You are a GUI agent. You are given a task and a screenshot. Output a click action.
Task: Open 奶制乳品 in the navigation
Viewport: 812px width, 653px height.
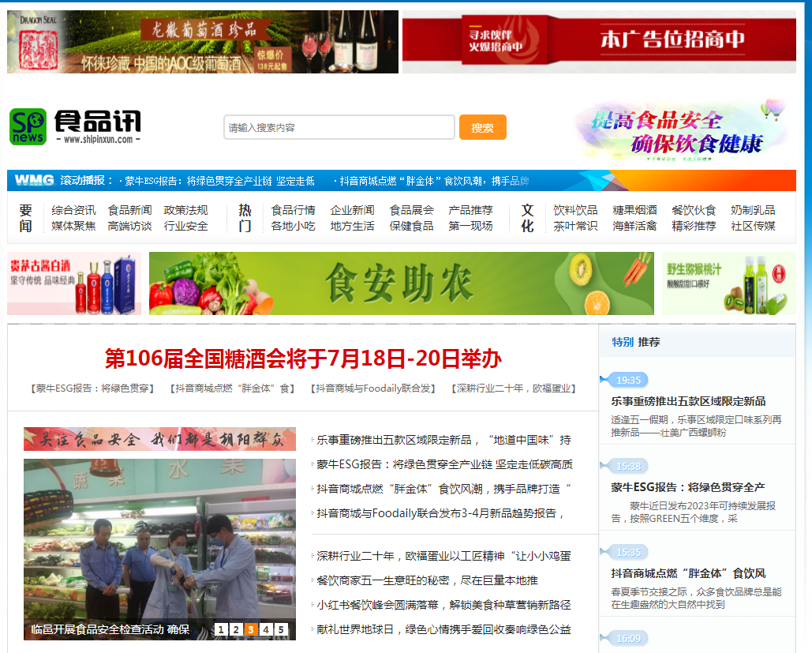point(753,210)
